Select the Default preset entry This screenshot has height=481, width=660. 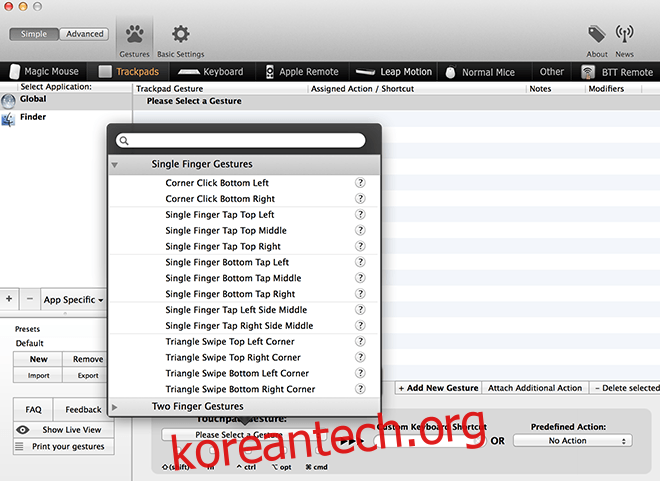(x=29, y=343)
